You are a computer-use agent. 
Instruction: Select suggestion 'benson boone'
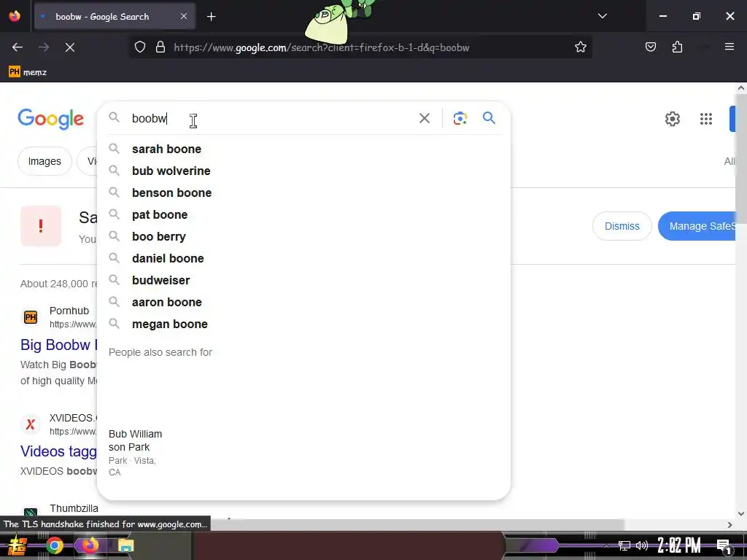tap(304, 192)
